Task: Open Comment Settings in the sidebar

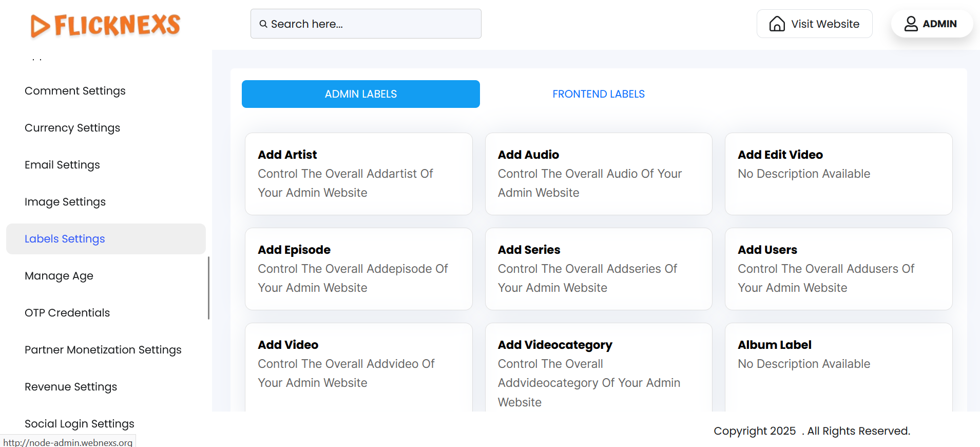Action: [75, 91]
